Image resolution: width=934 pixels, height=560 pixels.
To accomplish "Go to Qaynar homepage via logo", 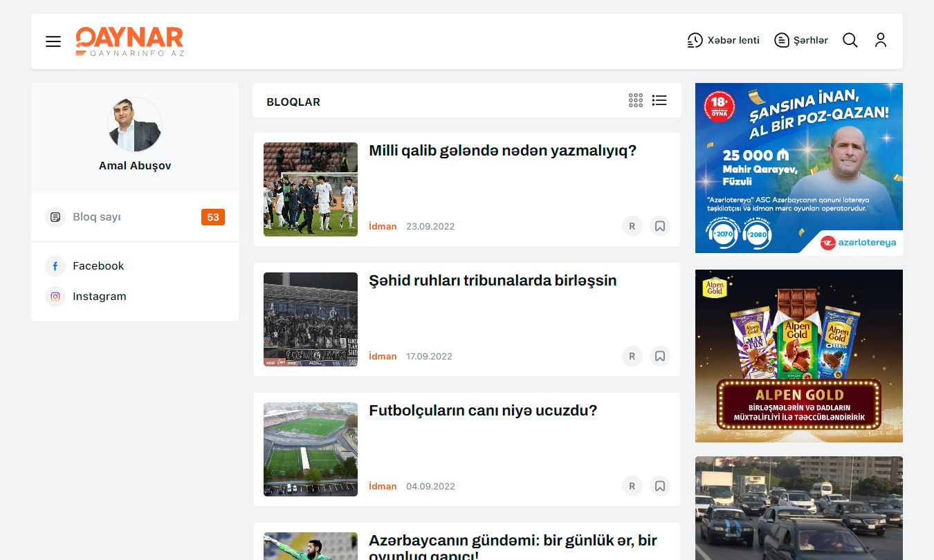I will (129, 41).
